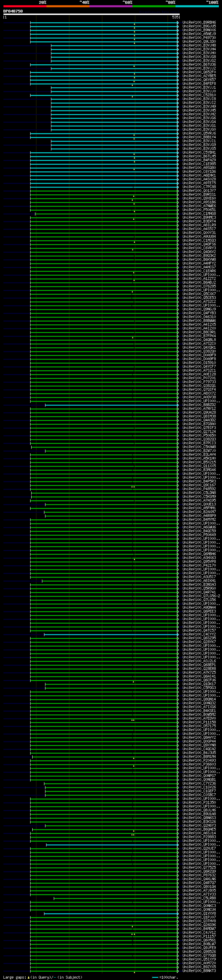Select hit label UniRef100_P48592
Image resolution: width=222 pixels, height=980 pixels.
(199, 489)
